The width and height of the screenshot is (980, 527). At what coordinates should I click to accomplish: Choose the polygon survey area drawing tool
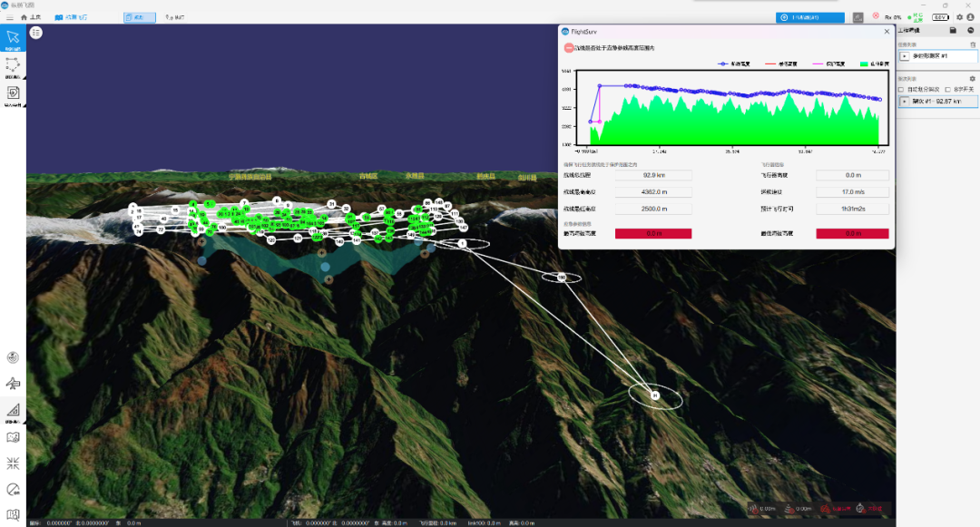pyautogui.click(x=13, y=64)
